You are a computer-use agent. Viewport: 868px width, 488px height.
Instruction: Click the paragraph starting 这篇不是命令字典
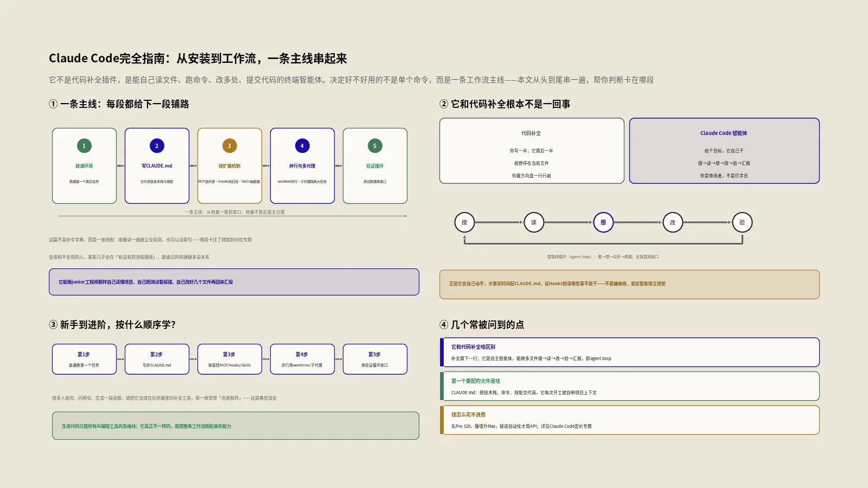pyautogui.click(x=150, y=240)
